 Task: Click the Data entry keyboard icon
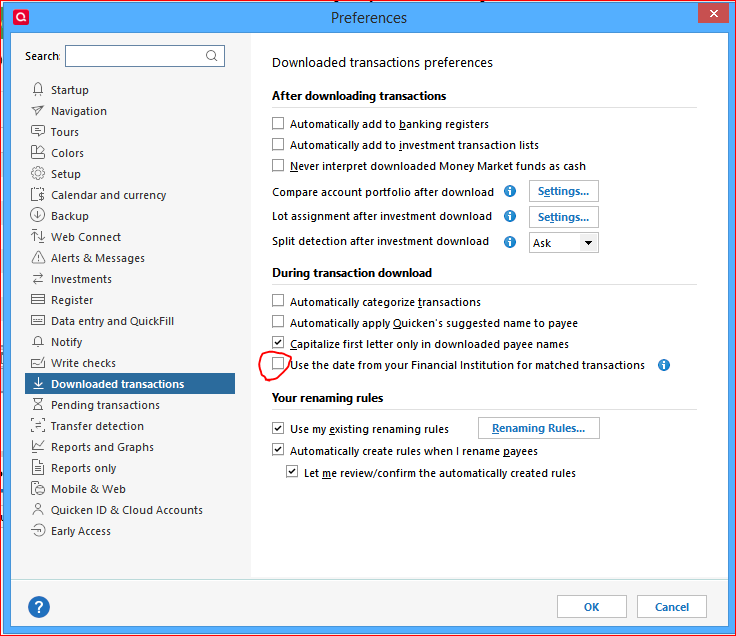38,320
